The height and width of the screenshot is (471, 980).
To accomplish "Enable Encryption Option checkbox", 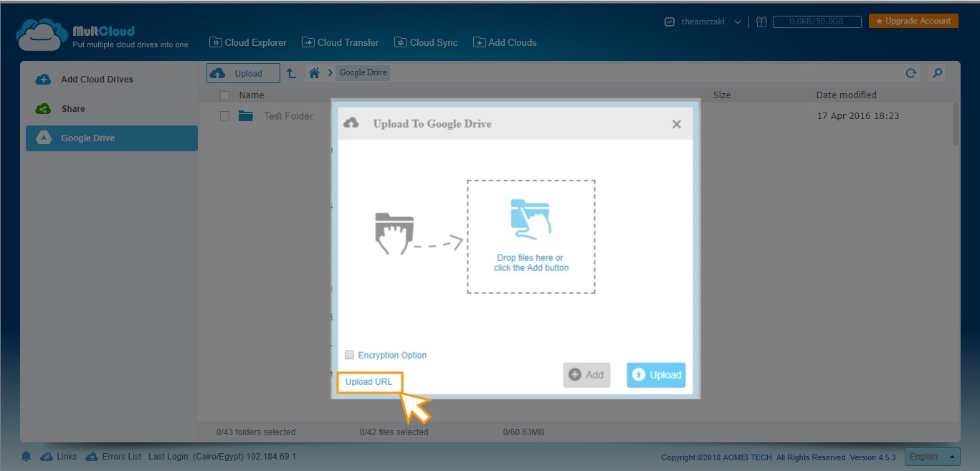I will pos(350,355).
